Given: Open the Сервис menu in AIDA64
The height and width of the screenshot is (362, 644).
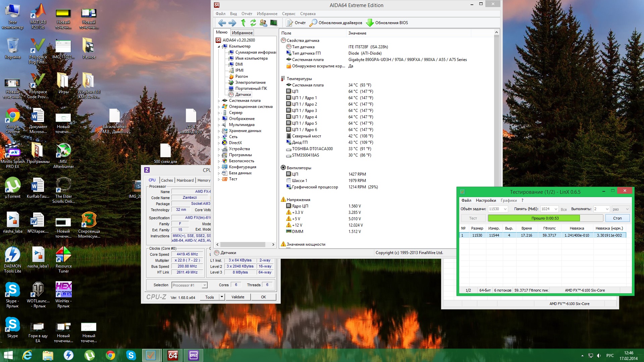Looking at the screenshot, I should (x=288, y=14).
